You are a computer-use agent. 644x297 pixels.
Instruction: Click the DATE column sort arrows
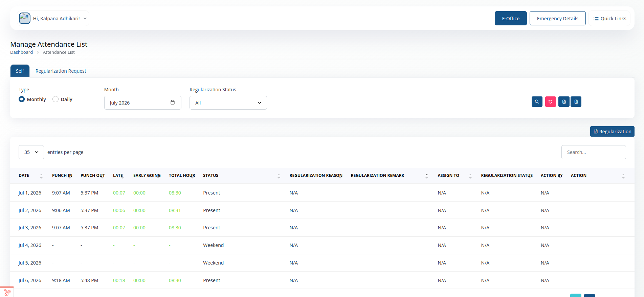[x=41, y=176]
